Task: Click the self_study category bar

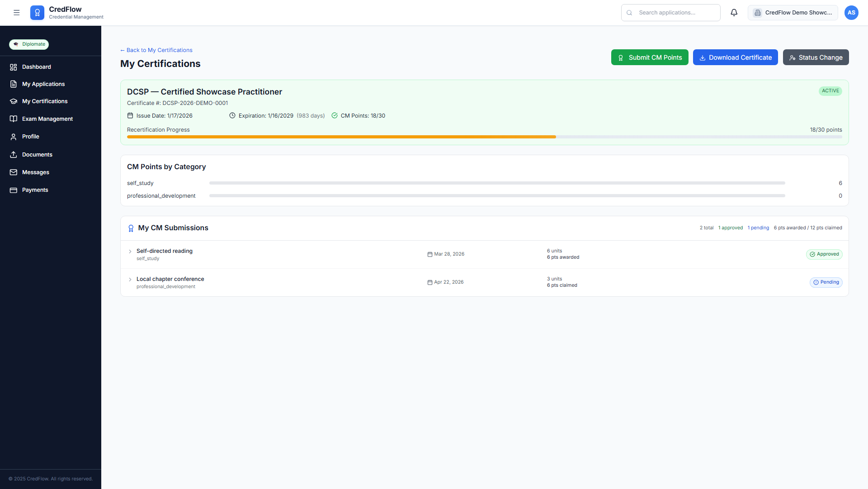Action: point(497,183)
